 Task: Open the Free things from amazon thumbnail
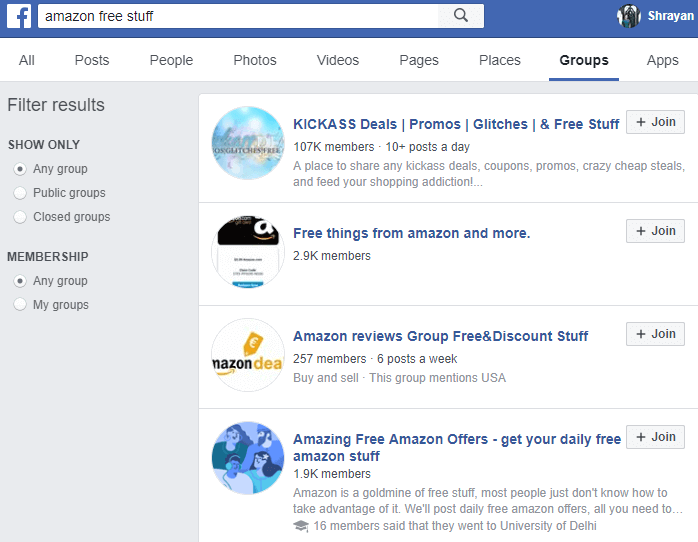click(248, 252)
